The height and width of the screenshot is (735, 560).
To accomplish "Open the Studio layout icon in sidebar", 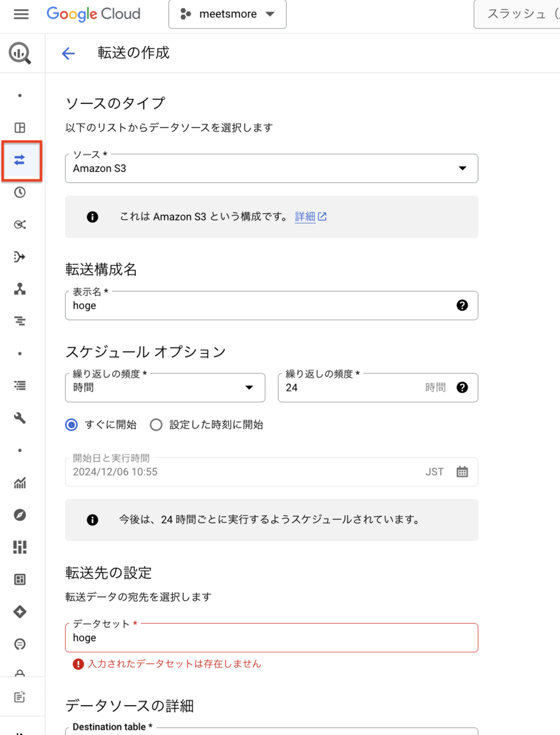I will [20, 128].
